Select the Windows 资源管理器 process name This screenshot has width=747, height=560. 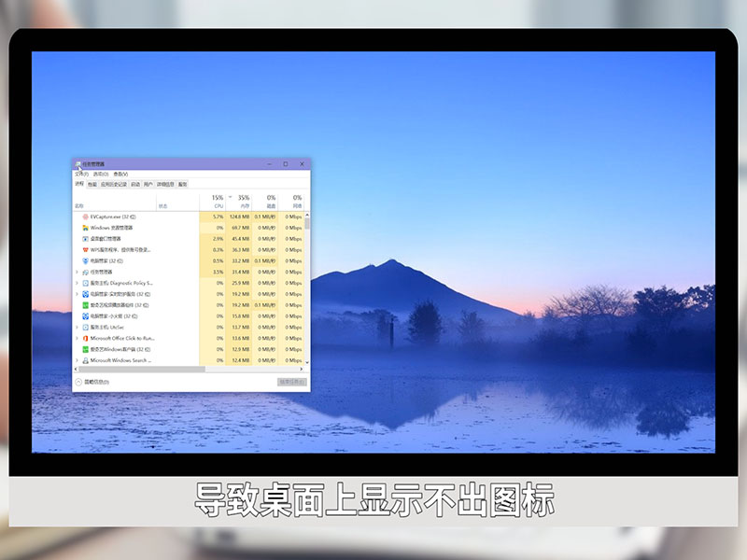(x=111, y=228)
